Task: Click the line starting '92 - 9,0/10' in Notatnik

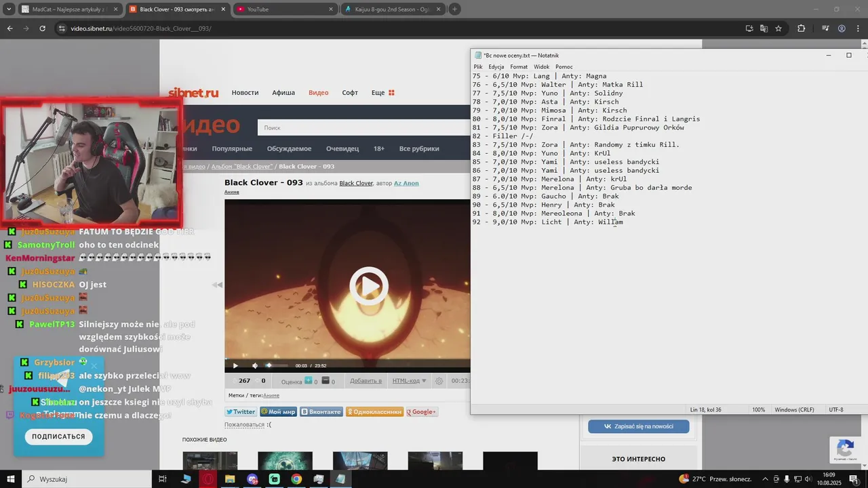Action: tap(548, 222)
